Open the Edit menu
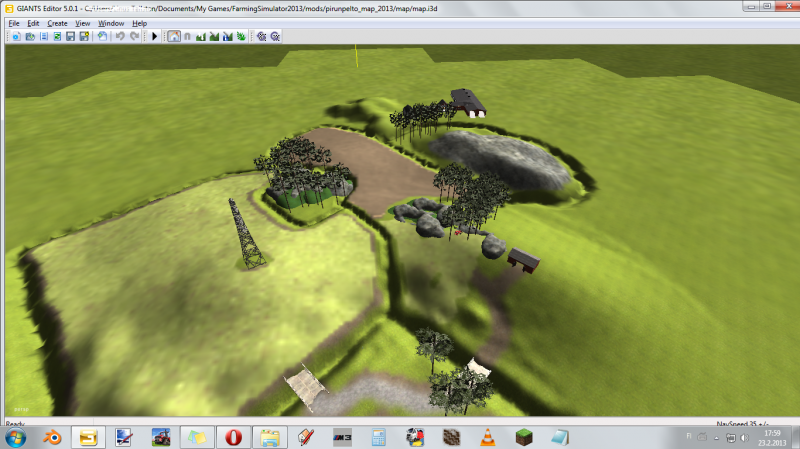The height and width of the screenshot is (449, 800). pos(33,23)
